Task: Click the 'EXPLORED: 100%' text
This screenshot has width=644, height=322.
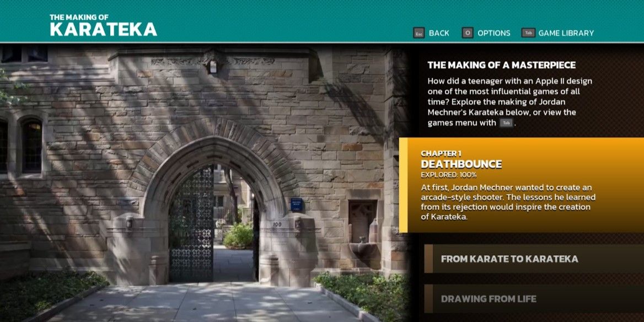Action: (448, 175)
